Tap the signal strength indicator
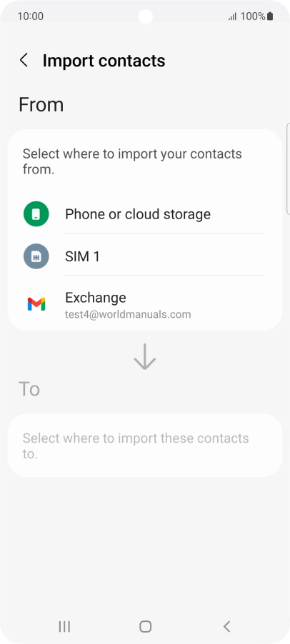This screenshot has width=290, height=644. click(232, 17)
